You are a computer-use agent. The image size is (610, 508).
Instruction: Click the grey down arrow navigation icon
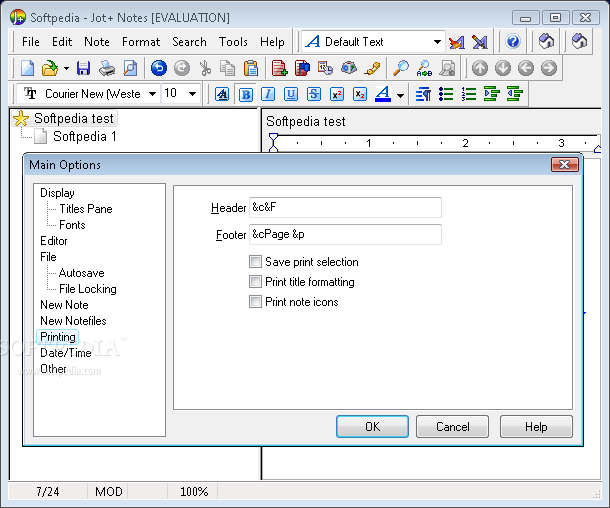[503, 68]
